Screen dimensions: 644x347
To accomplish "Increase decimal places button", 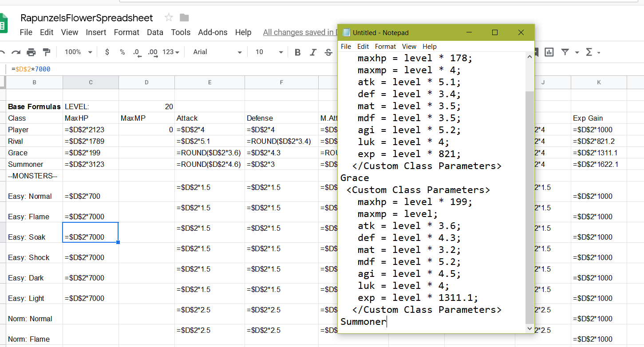I will (153, 52).
